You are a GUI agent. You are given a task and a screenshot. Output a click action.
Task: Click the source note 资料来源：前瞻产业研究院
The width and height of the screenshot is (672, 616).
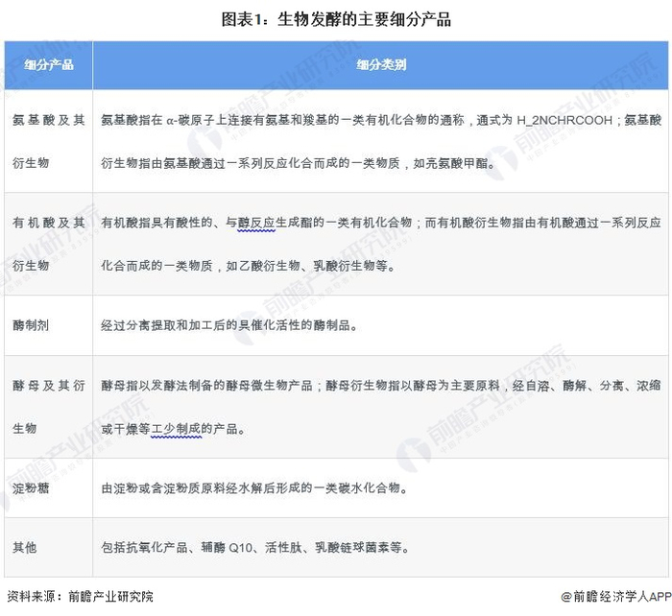(80, 596)
